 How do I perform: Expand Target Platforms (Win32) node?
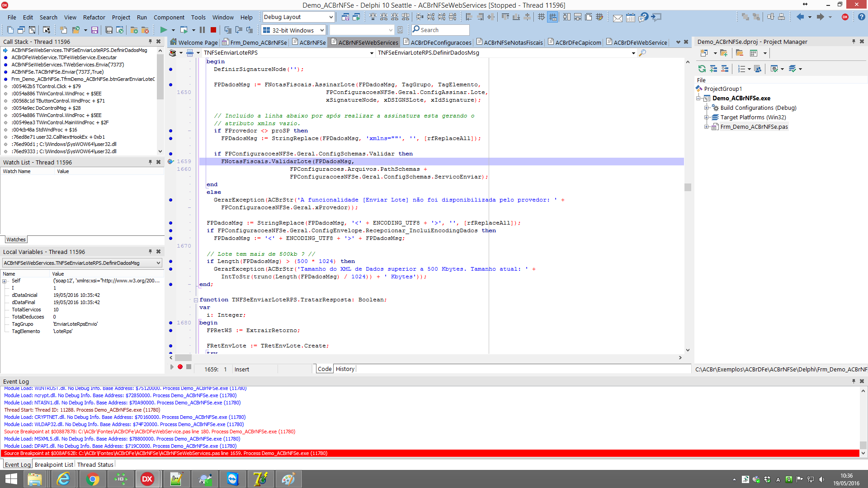point(706,117)
